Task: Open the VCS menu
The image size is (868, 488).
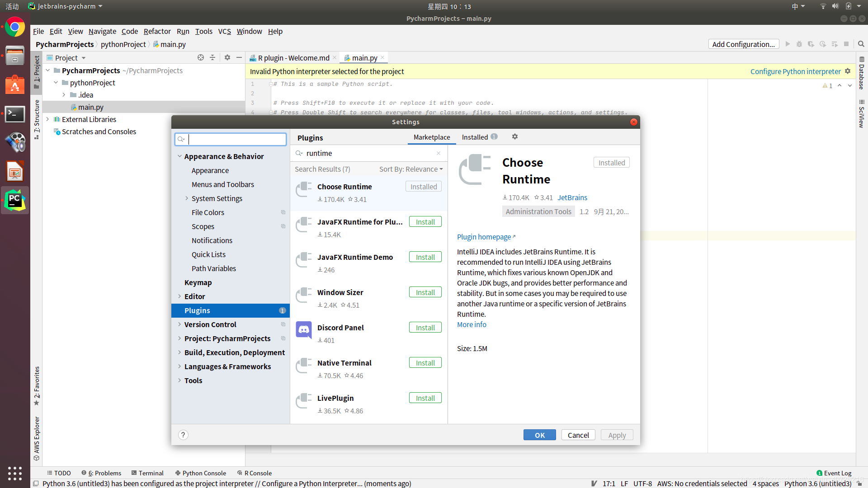Action: (224, 31)
